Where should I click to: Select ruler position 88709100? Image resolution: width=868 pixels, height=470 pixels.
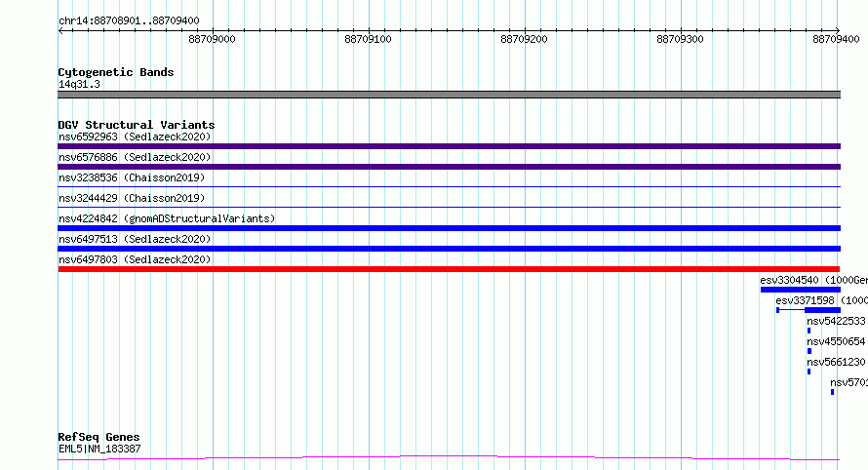[368, 39]
